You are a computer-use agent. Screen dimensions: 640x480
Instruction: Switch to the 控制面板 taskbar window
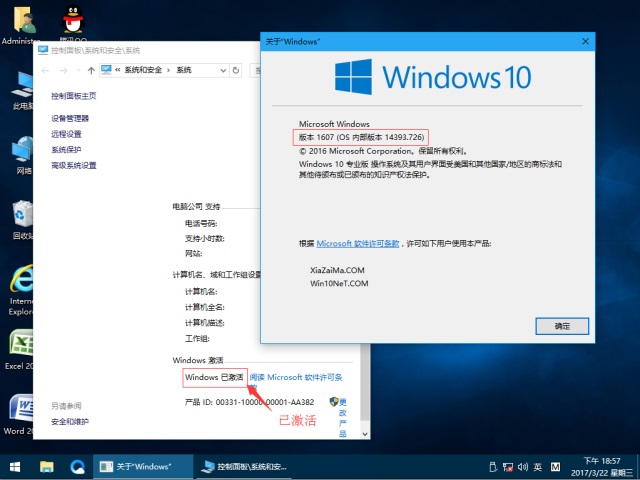click(244, 467)
